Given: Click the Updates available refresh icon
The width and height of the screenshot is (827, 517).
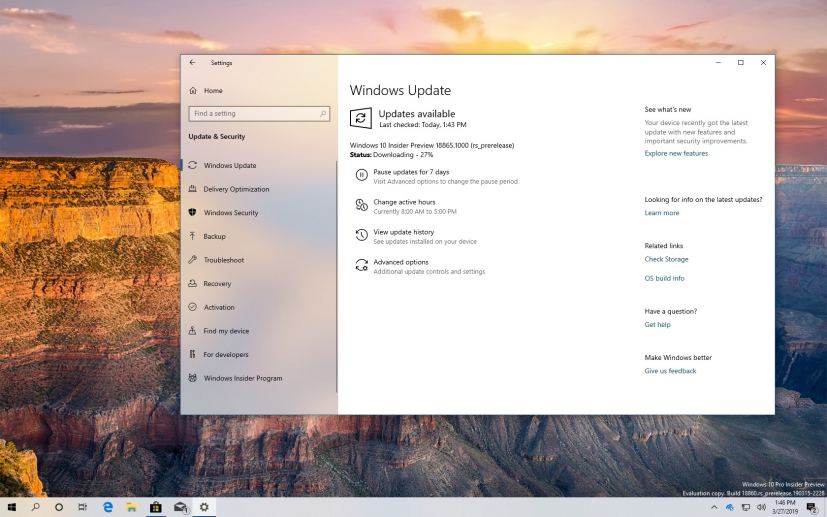Looking at the screenshot, I should point(361,118).
